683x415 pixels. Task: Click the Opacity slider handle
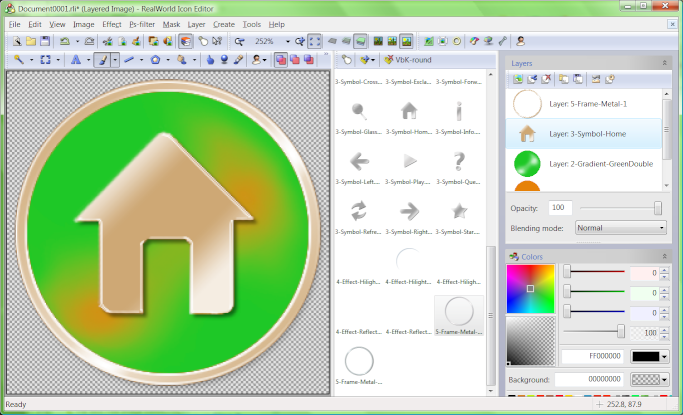pyautogui.click(x=658, y=208)
